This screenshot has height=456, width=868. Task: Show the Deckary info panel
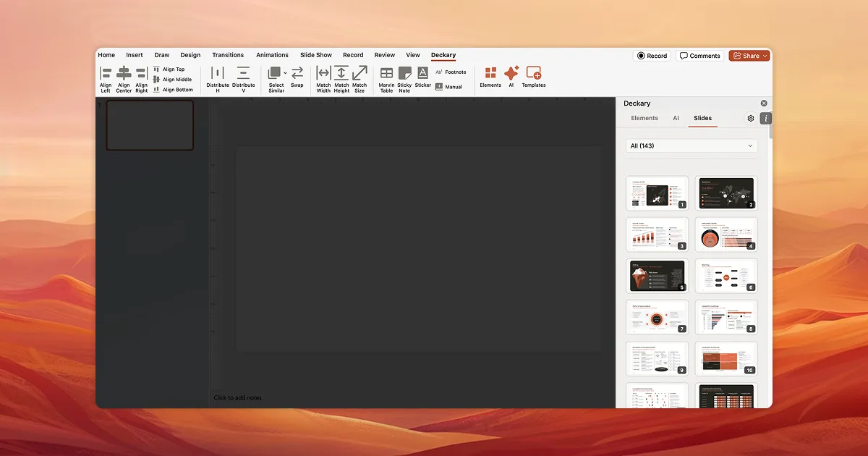(765, 118)
